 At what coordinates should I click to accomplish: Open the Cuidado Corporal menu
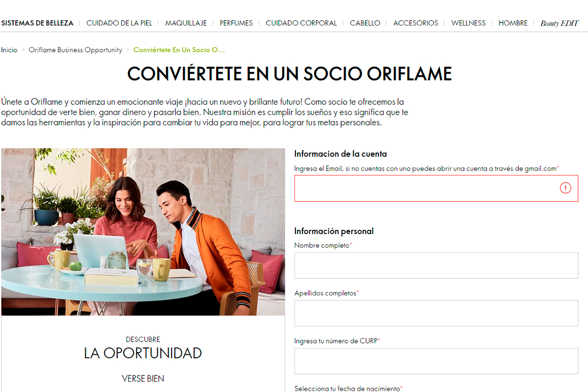point(301,23)
